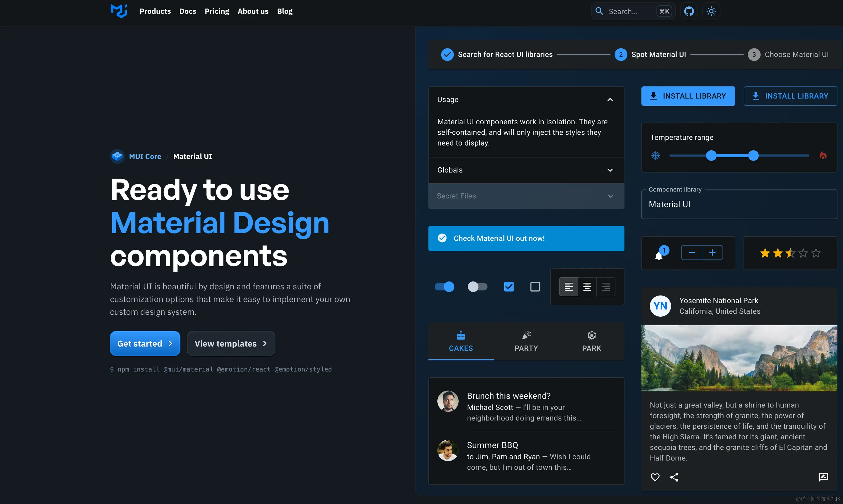
Task: Click the YN avatar
Action: click(660, 306)
